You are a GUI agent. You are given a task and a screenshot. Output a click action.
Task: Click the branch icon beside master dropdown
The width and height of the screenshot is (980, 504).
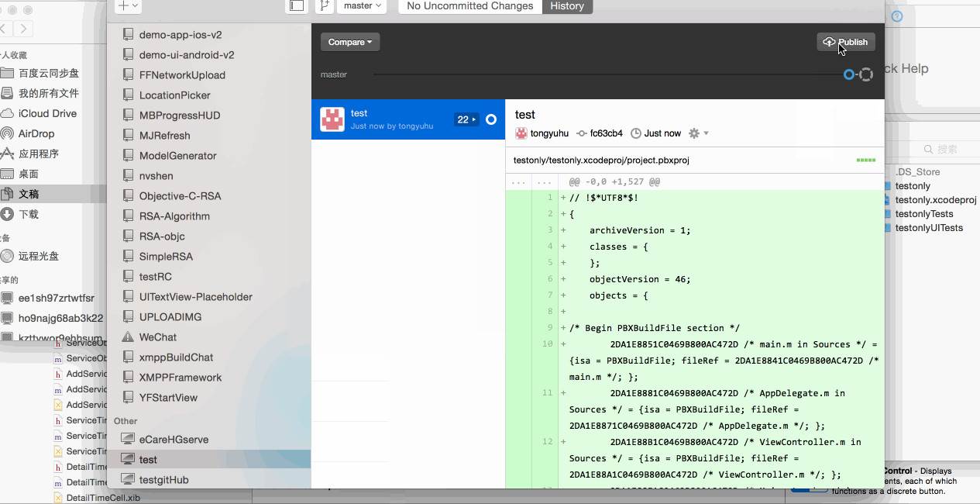(325, 5)
